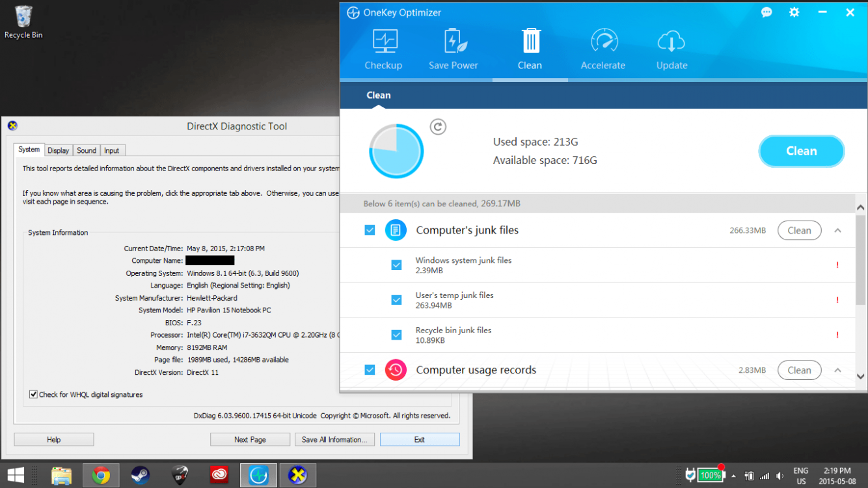Screen dimensions: 868x488
Task: Launch Google Chrome from the taskbar
Action: [101, 476]
